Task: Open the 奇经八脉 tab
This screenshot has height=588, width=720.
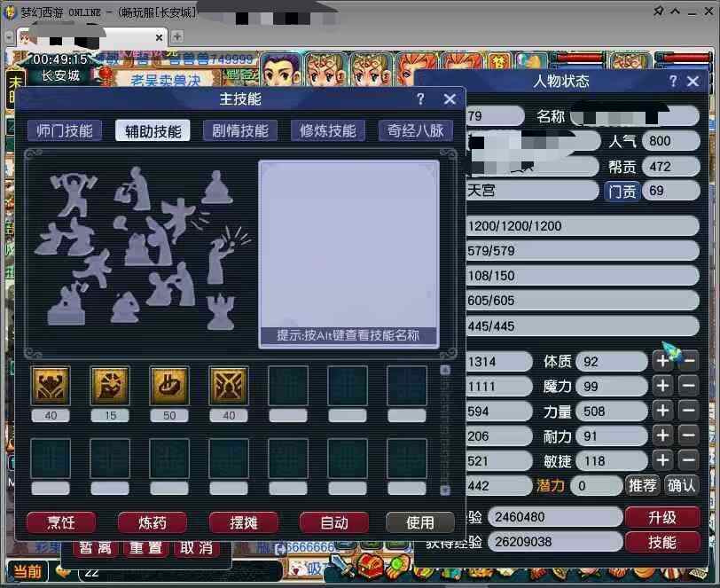Action: click(x=416, y=131)
